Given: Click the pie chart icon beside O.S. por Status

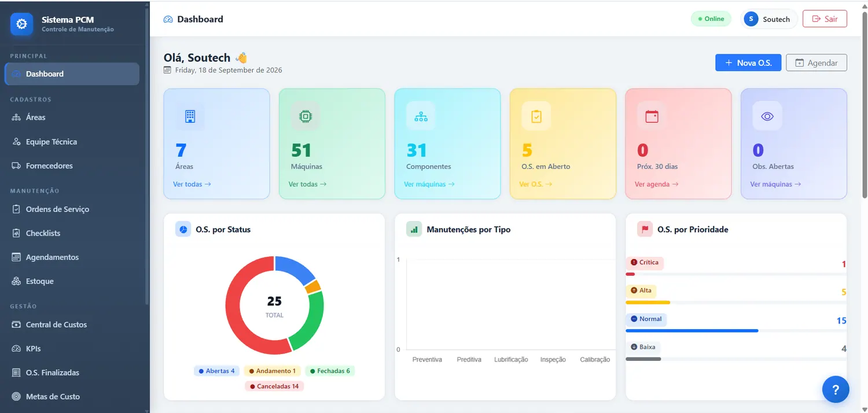Looking at the screenshot, I should pos(183,230).
